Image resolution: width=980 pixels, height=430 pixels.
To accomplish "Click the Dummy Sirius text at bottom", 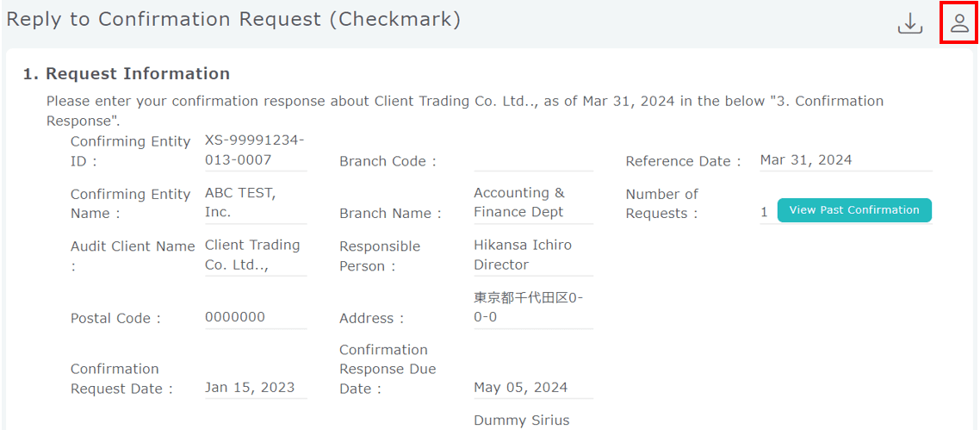I will point(522,421).
